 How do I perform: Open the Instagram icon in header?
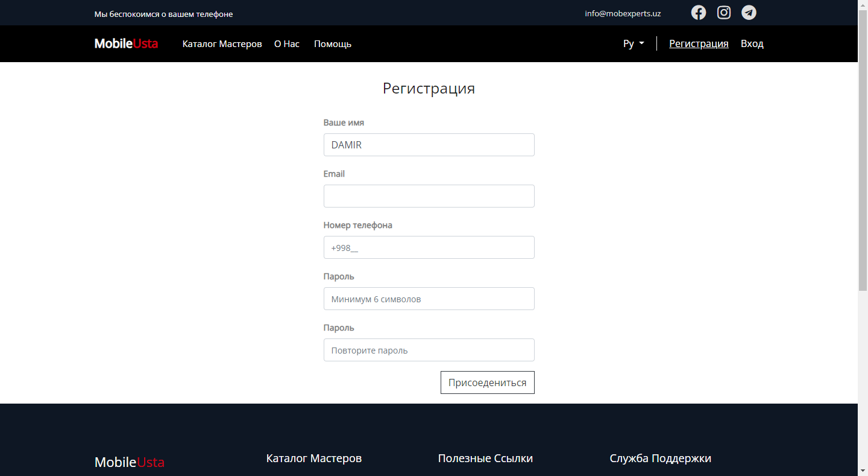723,13
